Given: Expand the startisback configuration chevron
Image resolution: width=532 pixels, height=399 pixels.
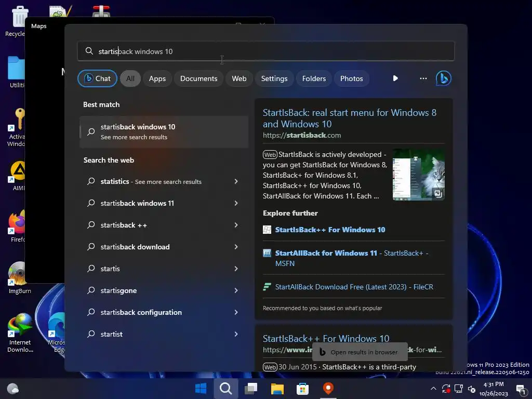Looking at the screenshot, I should [x=236, y=312].
